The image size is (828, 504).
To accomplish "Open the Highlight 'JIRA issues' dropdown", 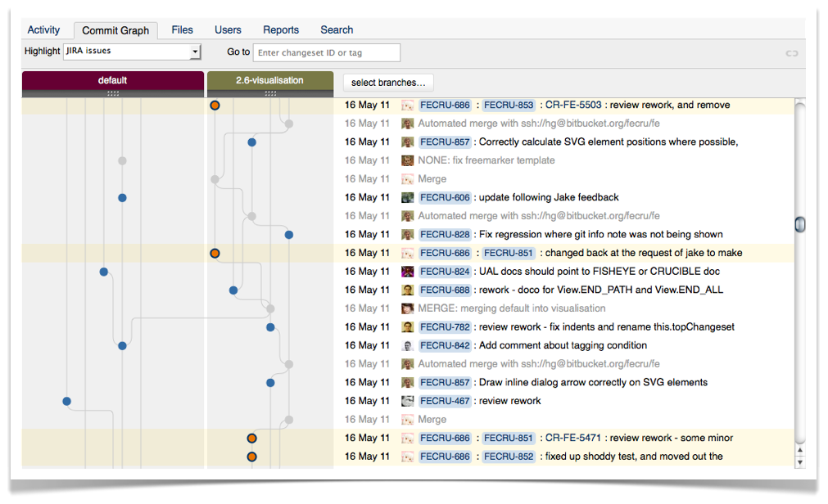I will [132, 52].
